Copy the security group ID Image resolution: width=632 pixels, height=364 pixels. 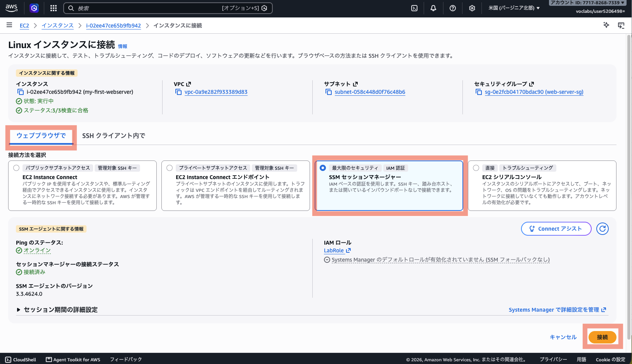click(x=479, y=92)
